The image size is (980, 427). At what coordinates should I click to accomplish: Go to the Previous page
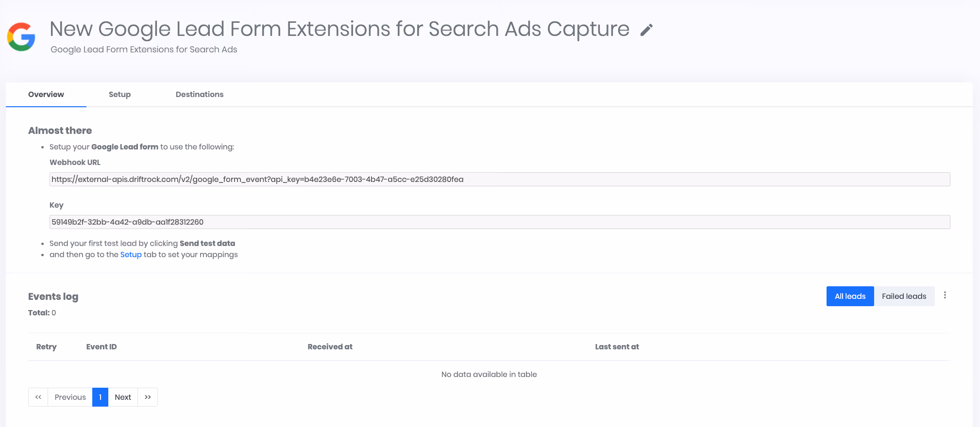tap(70, 397)
